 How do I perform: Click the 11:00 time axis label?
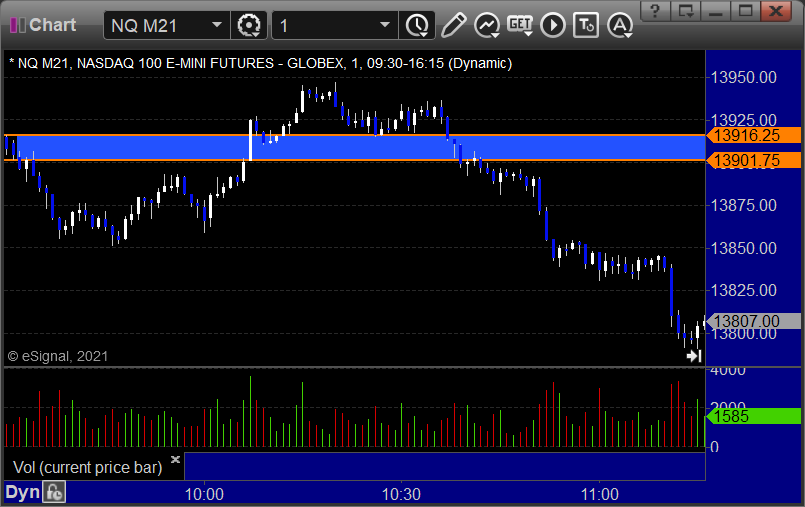pyautogui.click(x=600, y=495)
